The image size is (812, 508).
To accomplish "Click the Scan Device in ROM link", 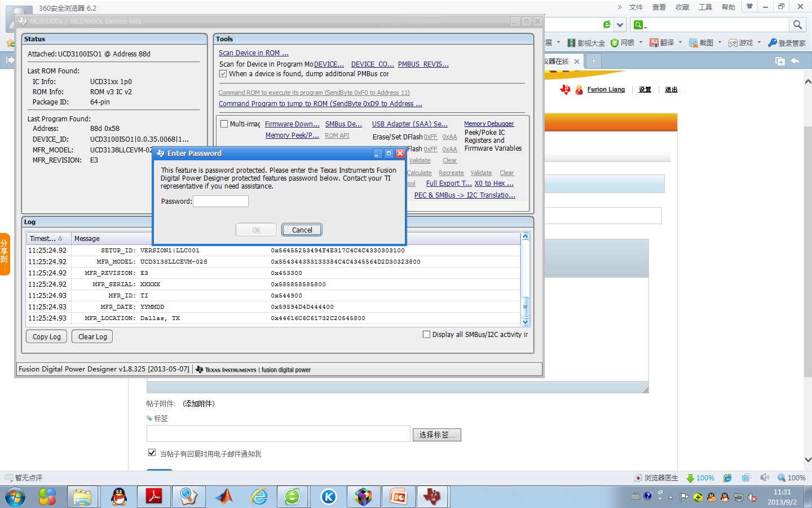I will pyautogui.click(x=254, y=53).
